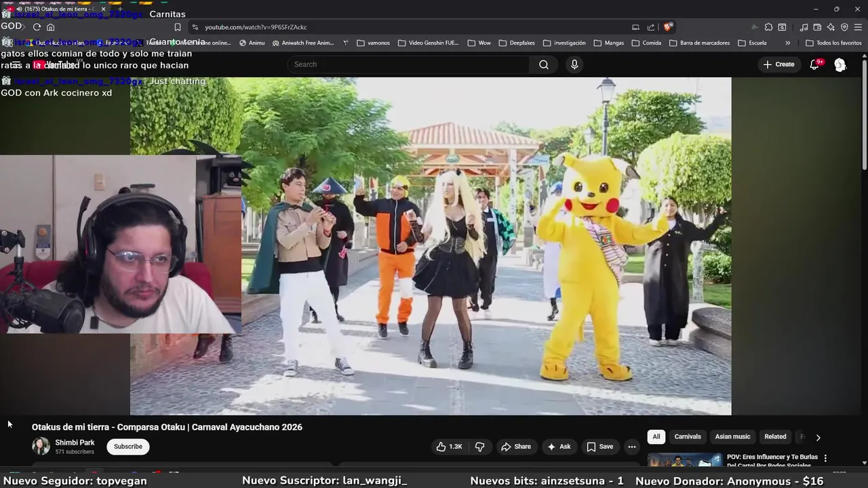Select the Related filter chip
This screenshot has height=488, width=868.
click(x=775, y=436)
